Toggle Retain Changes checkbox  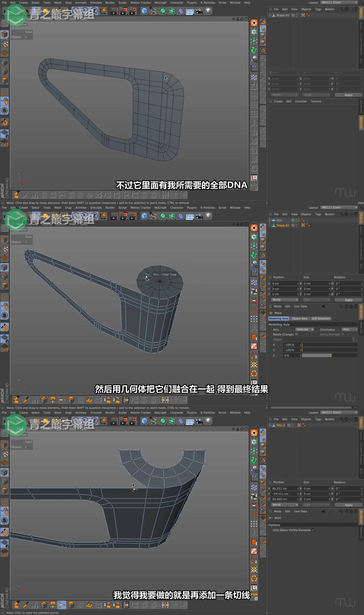pos(296,334)
